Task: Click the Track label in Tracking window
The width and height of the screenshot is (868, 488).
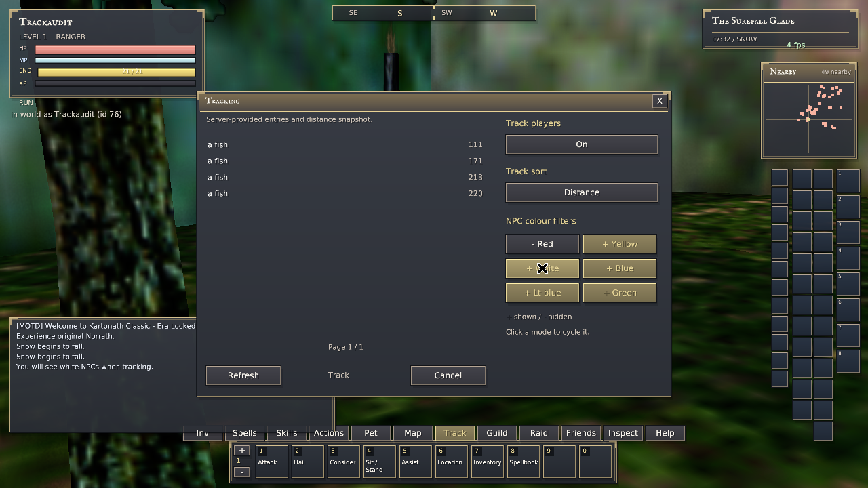Action: click(338, 375)
